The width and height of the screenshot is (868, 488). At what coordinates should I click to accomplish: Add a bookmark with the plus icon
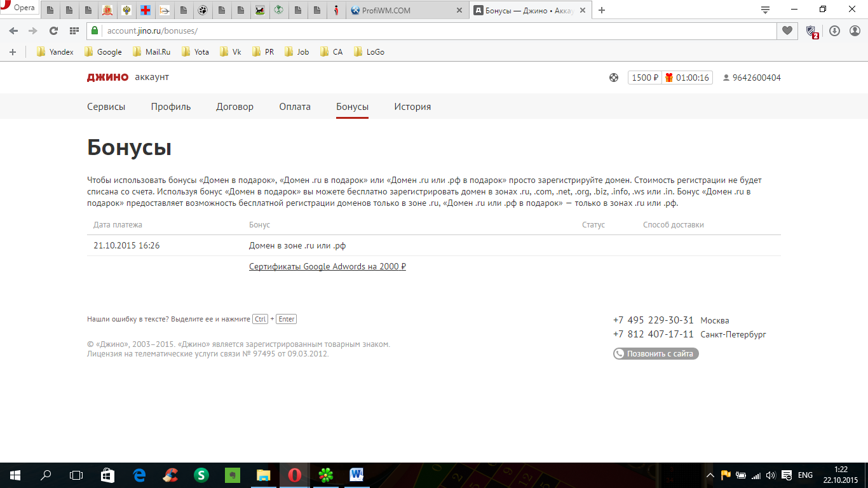pyautogui.click(x=13, y=52)
